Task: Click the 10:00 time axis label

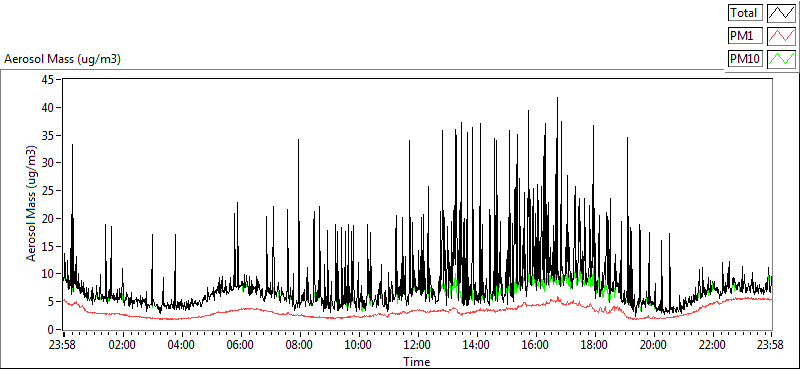Action: [358, 345]
